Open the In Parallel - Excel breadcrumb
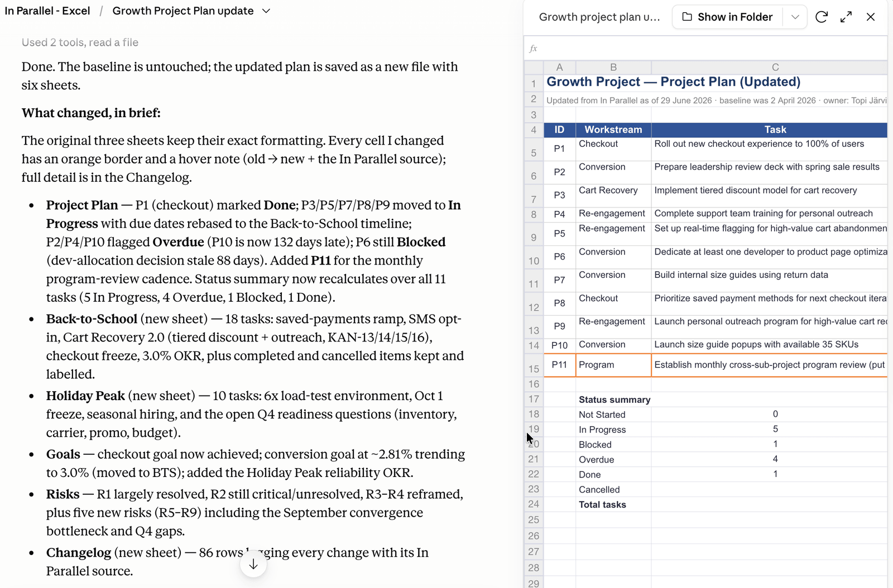Screen dimensions: 893x588 click(x=47, y=11)
